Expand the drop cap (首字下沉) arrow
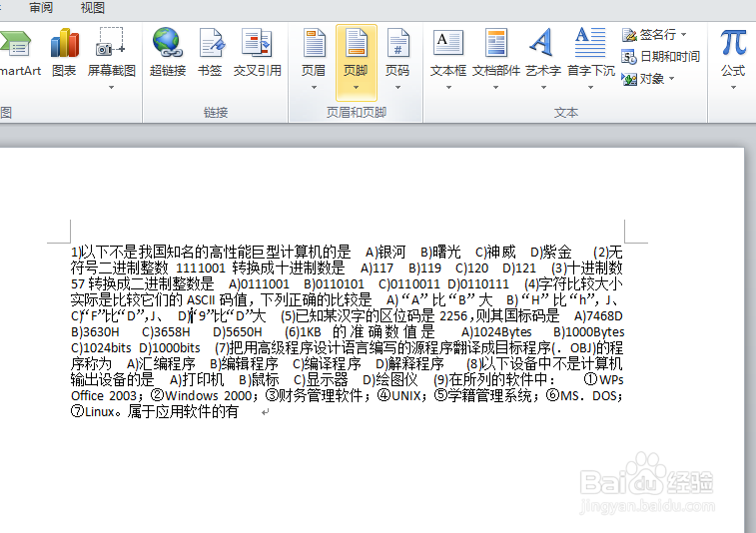Viewport: 756px width, 533px height. (x=590, y=87)
